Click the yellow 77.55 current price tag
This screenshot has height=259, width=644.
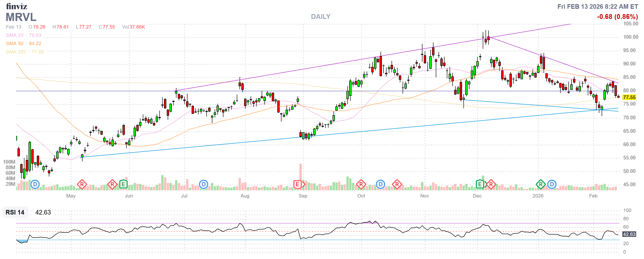click(x=629, y=97)
